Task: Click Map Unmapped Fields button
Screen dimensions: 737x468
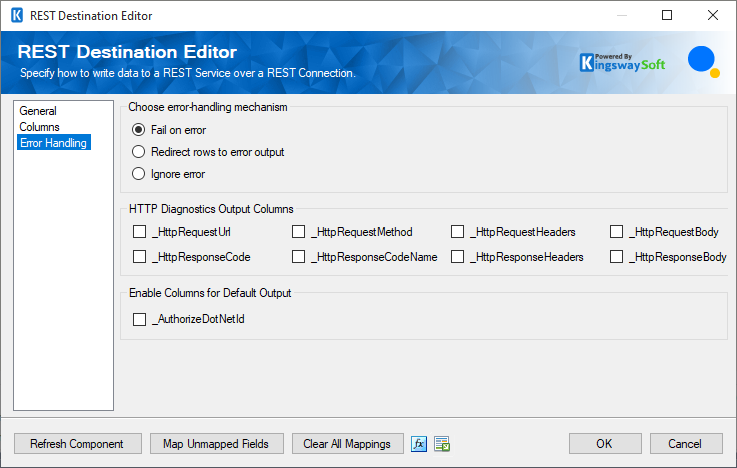Action: (217, 444)
